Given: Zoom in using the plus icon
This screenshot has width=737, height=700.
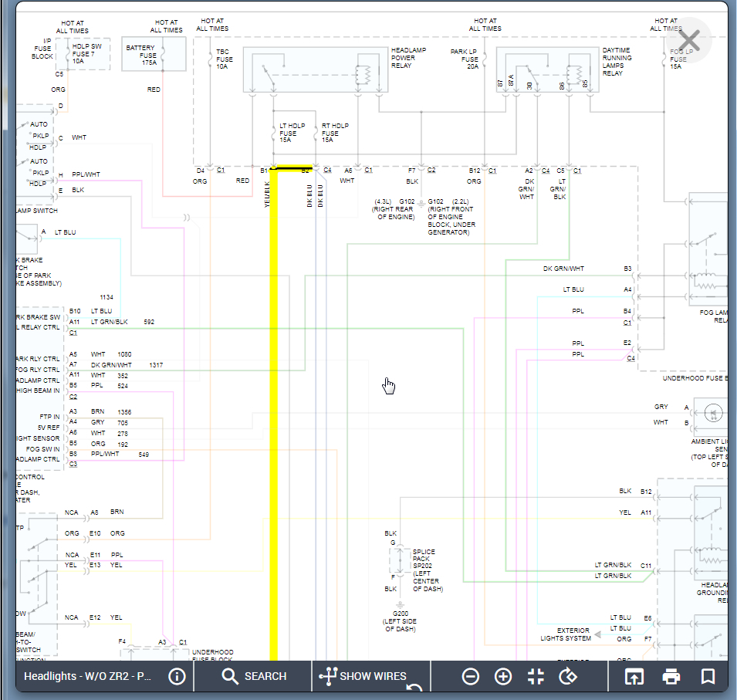Looking at the screenshot, I should pyautogui.click(x=503, y=677).
